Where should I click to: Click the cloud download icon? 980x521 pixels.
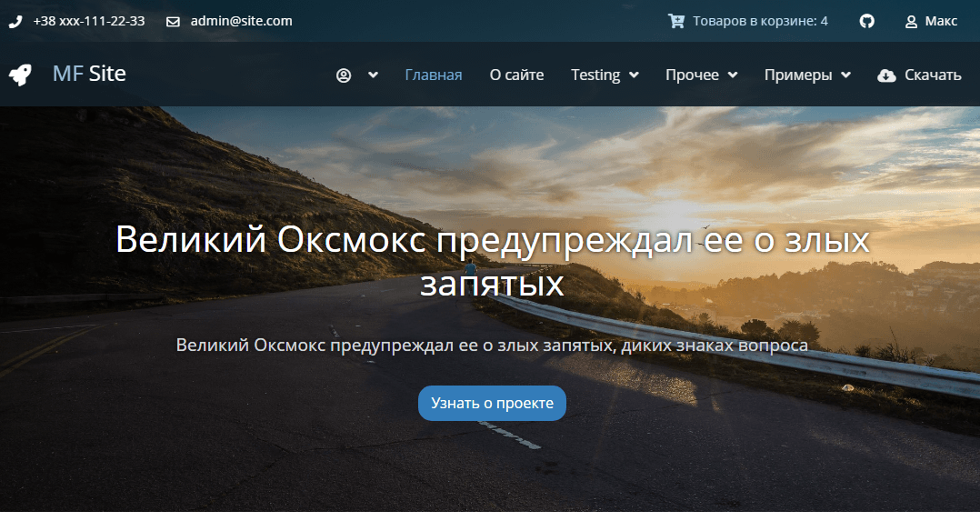(x=886, y=75)
